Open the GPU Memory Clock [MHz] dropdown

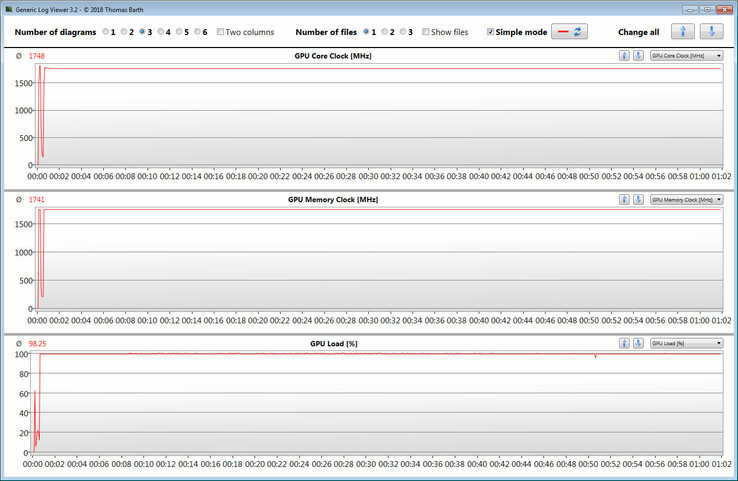click(x=687, y=200)
